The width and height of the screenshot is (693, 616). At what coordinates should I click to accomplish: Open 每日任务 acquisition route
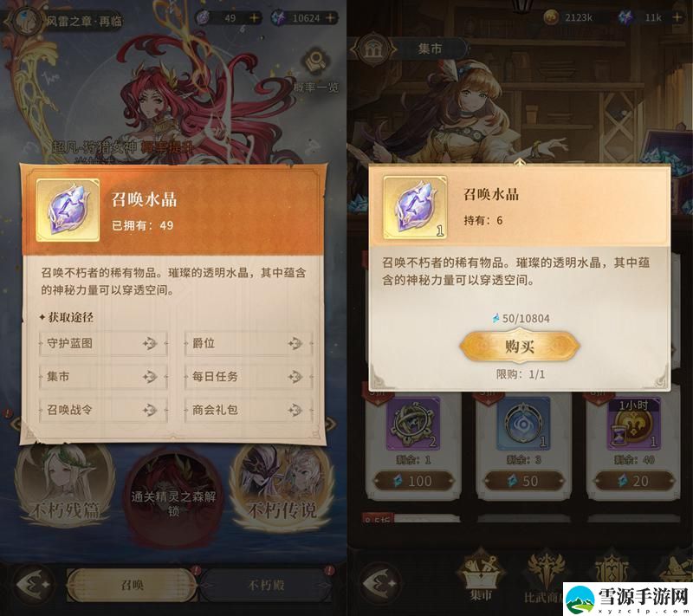[249, 377]
